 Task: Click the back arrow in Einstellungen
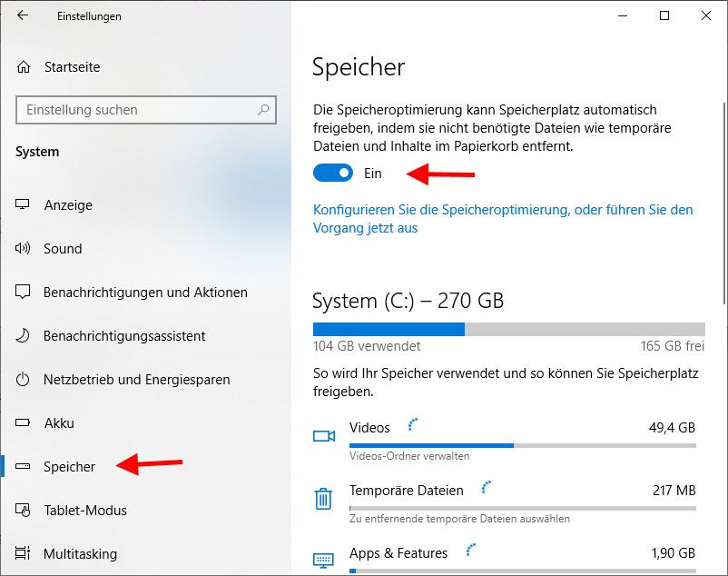[23, 15]
